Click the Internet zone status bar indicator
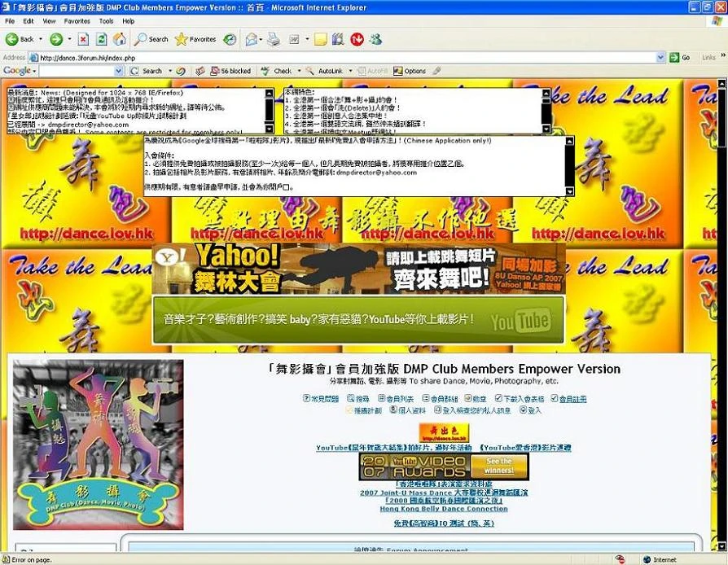 [x=660, y=560]
